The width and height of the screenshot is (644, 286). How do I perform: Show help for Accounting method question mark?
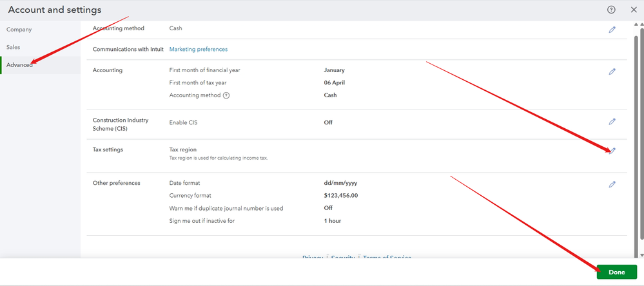[226, 95]
